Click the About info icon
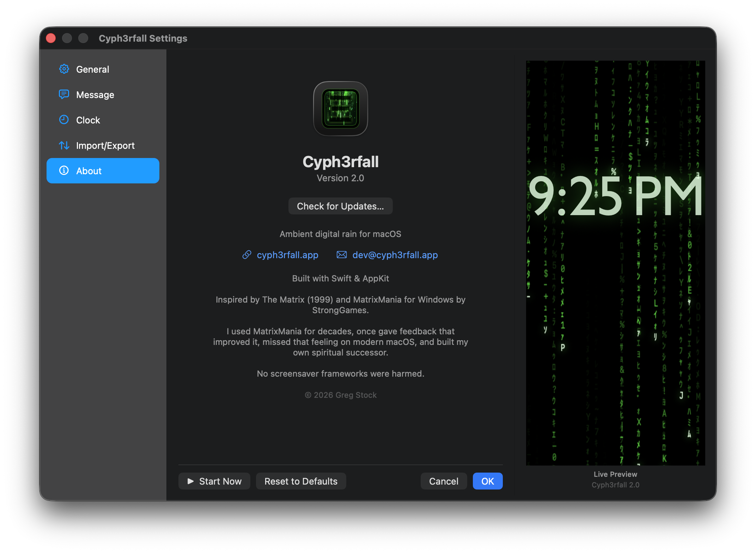This screenshot has height=553, width=756. pos(64,171)
